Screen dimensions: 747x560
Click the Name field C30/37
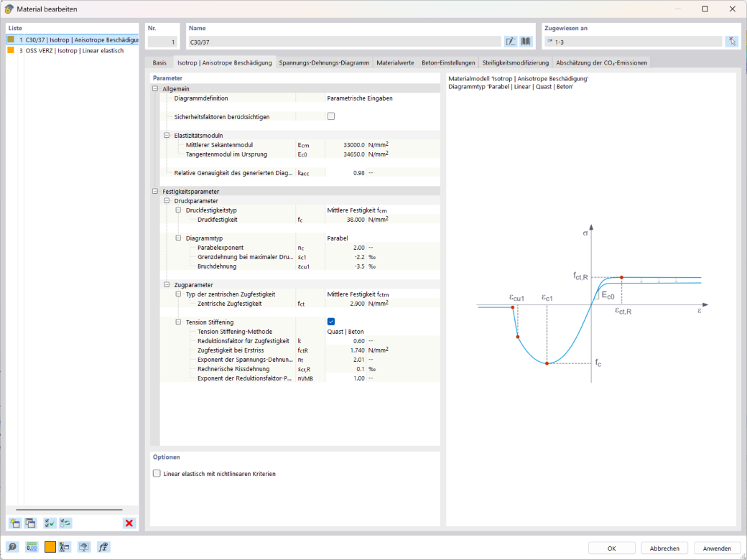345,42
